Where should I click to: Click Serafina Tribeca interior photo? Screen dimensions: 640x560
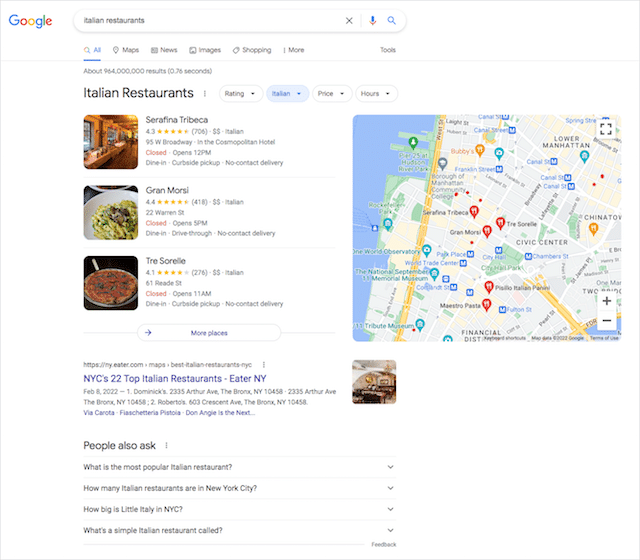[111, 142]
